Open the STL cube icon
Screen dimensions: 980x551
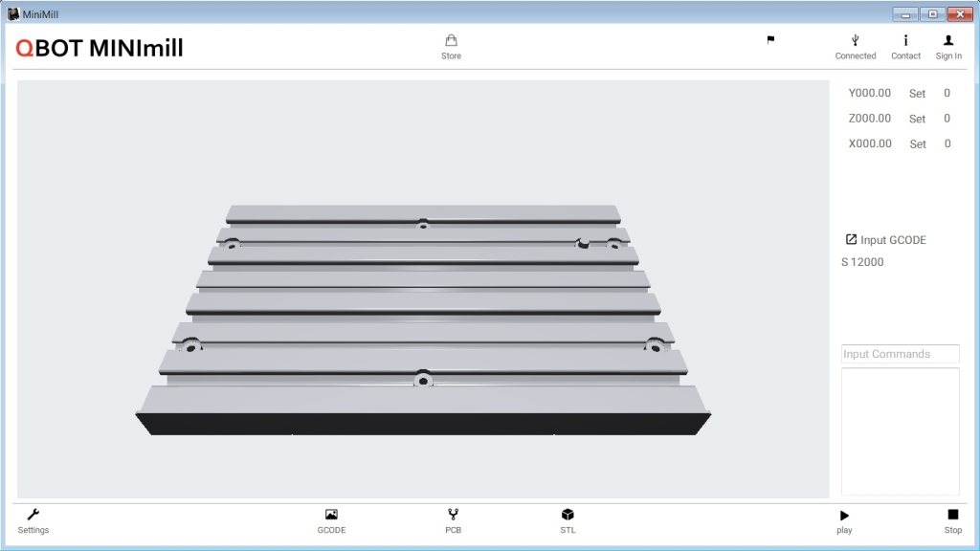point(568,516)
